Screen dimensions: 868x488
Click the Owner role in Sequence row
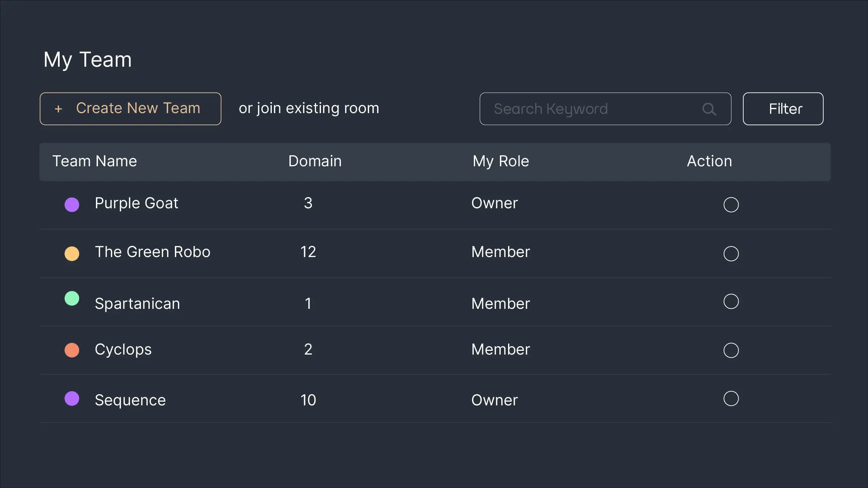(494, 400)
